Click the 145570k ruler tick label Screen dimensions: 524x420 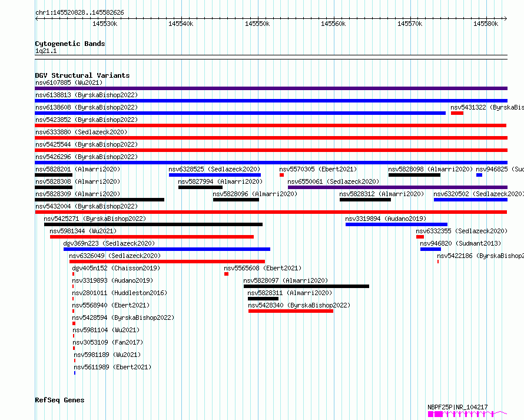(410, 24)
